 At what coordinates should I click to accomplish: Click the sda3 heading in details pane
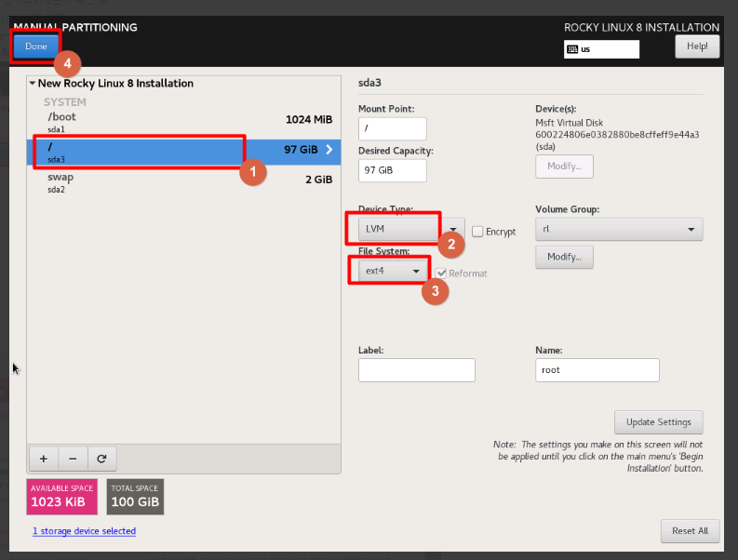pos(369,83)
